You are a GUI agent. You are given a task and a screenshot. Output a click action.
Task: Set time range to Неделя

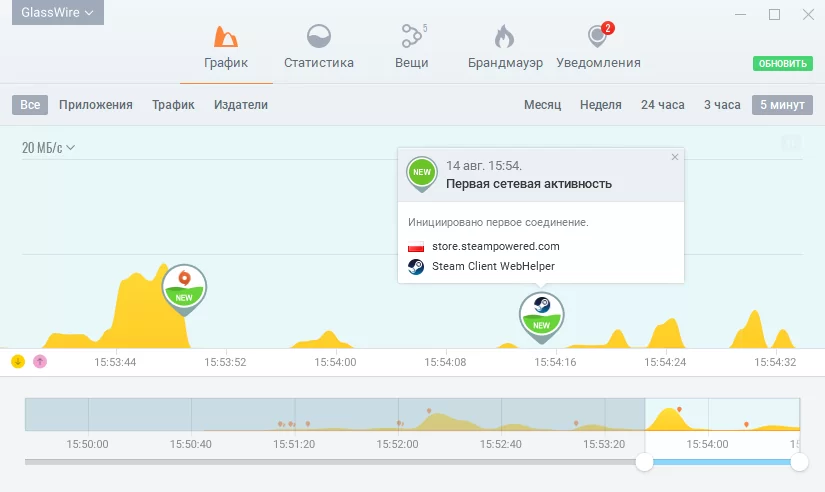(600, 105)
